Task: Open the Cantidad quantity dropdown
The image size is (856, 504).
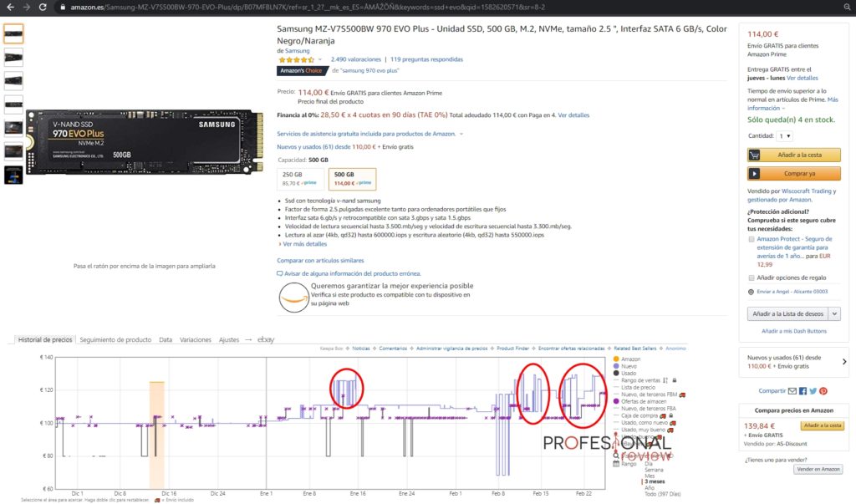Action: click(x=785, y=136)
